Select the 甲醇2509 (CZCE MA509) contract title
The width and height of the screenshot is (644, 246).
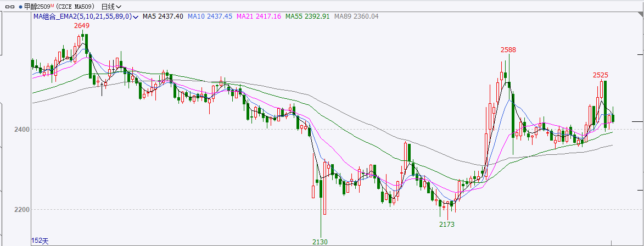59,7
